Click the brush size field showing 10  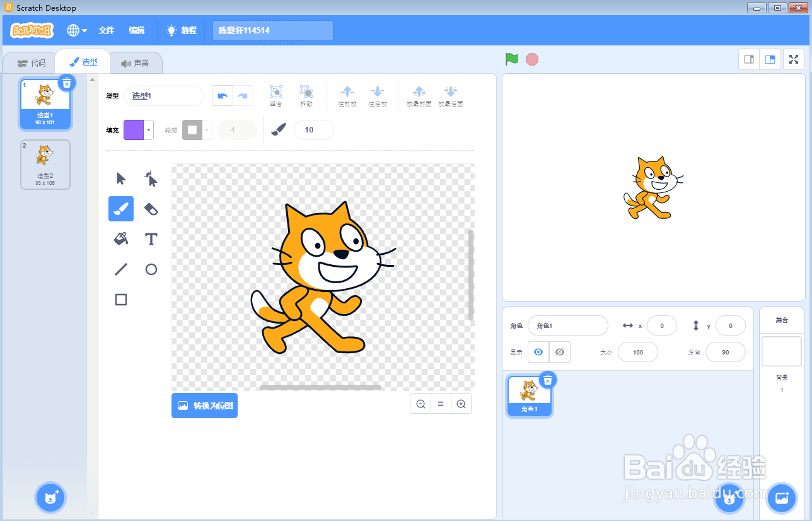314,130
